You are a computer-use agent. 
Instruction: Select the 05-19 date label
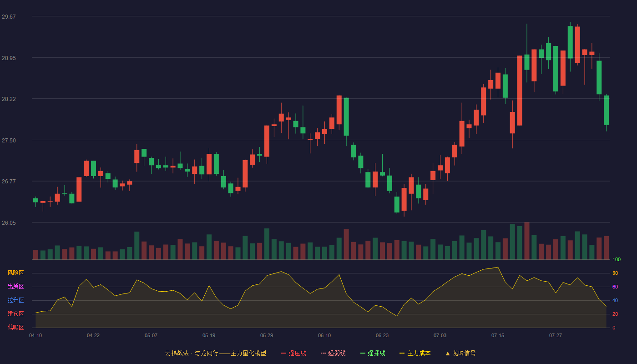click(209, 335)
